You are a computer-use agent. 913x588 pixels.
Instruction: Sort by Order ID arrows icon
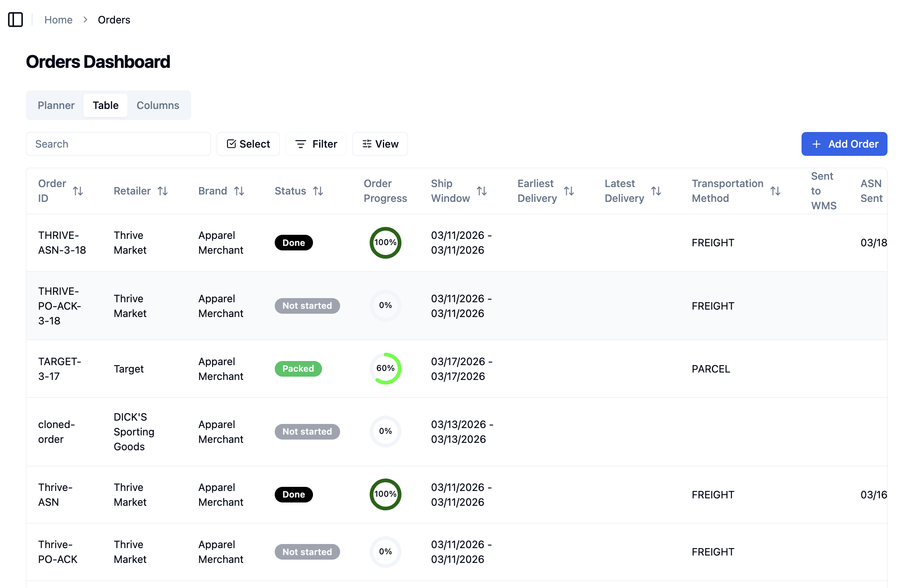[78, 191]
